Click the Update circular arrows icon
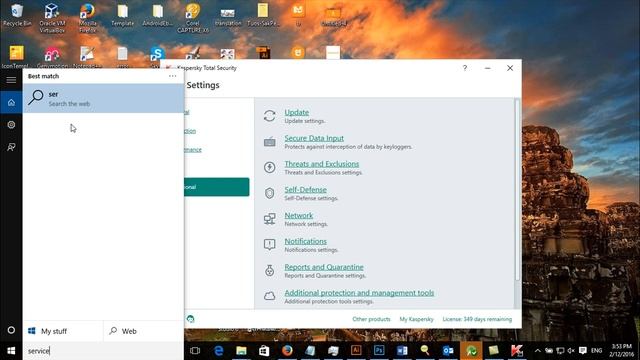 pos(269,116)
